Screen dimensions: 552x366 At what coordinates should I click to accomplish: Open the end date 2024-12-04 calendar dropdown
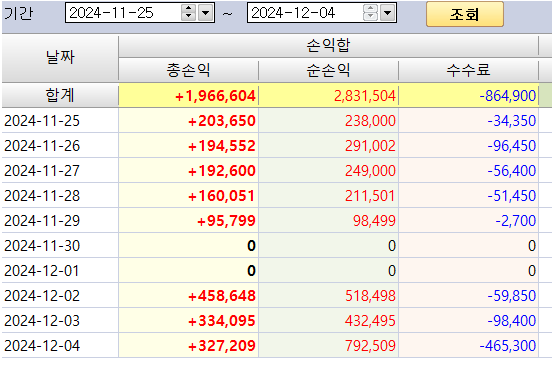click(388, 13)
